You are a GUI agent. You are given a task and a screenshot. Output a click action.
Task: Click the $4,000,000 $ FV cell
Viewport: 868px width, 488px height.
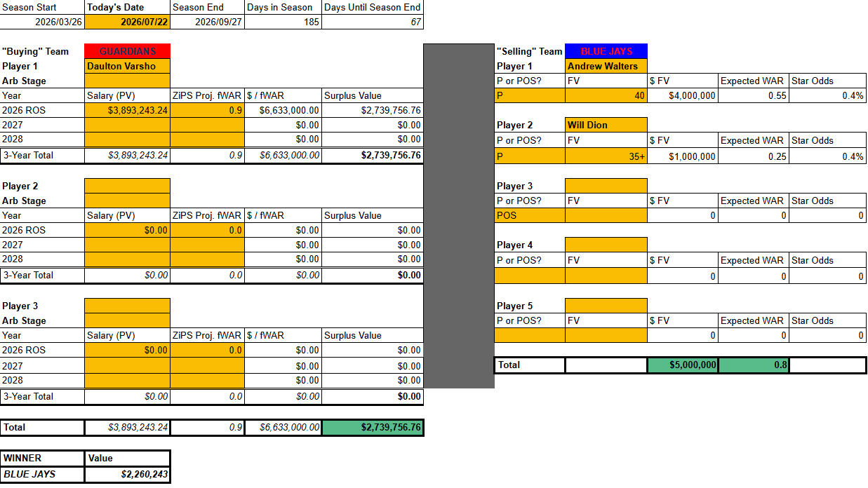coord(683,95)
